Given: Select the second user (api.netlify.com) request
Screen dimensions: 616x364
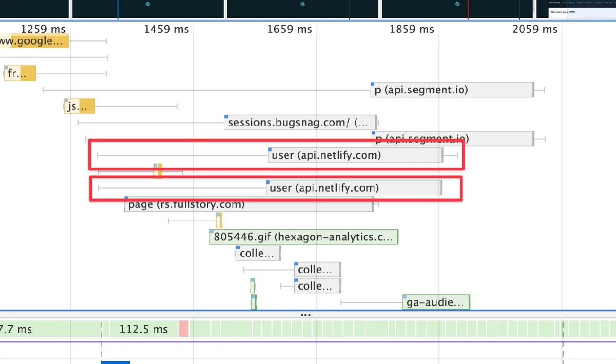Looking at the screenshot, I should click(353, 188).
